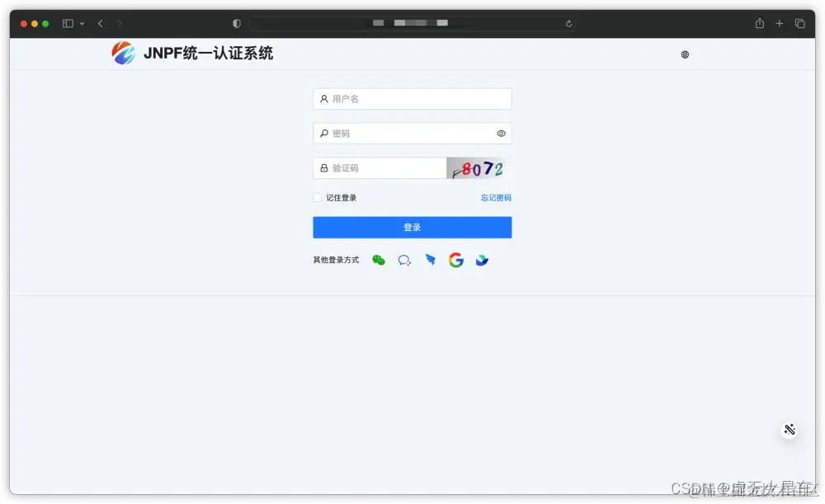Log in with Feishu icon
Viewport: 825px width, 504px height.
[482, 260]
